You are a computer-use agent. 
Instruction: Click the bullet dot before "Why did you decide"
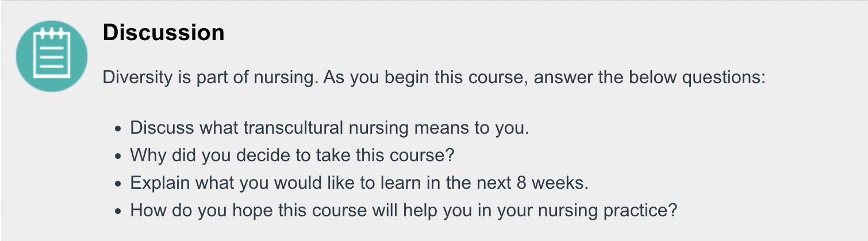[x=118, y=156]
